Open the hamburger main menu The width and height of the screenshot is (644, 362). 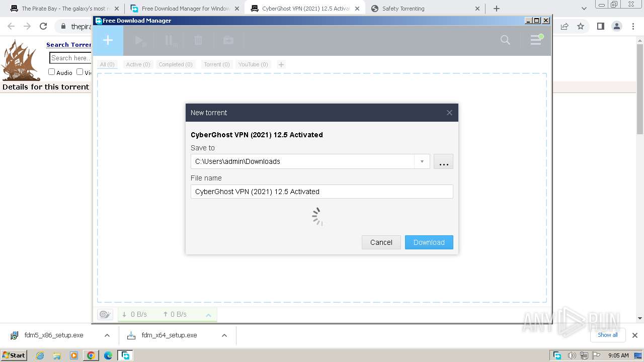click(x=536, y=40)
